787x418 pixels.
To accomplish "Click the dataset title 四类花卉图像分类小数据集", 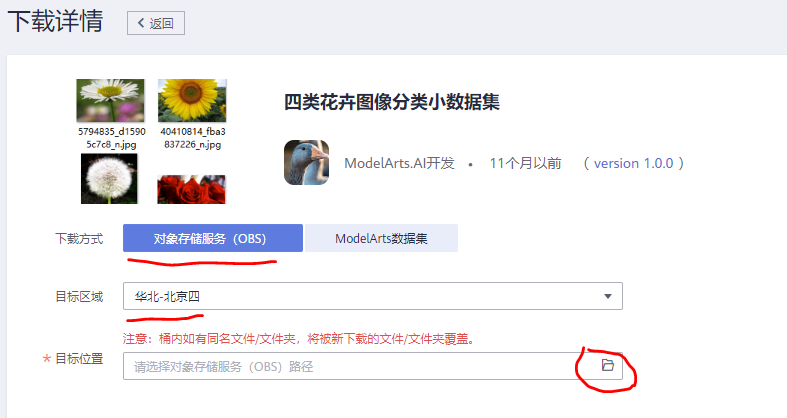I will 392,102.
